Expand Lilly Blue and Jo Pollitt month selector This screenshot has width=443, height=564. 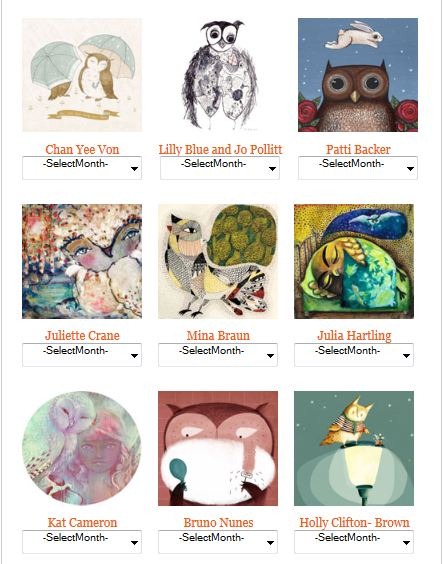pyautogui.click(x=220, y=168)
